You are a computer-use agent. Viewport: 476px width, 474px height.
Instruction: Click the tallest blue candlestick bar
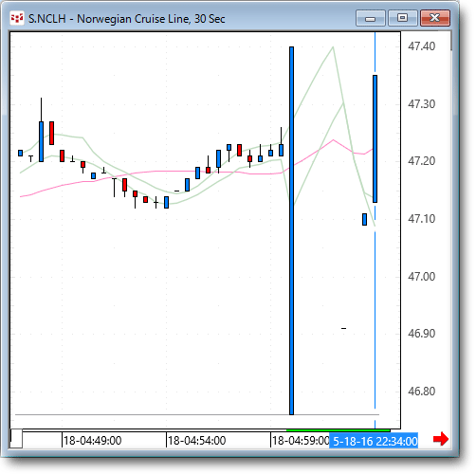[291, 230]
